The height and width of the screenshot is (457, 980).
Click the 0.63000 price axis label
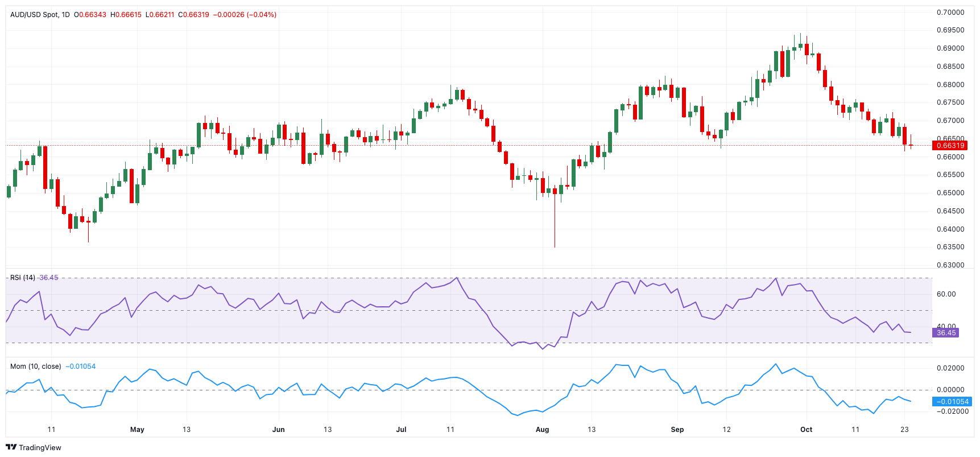pos(950,265)
